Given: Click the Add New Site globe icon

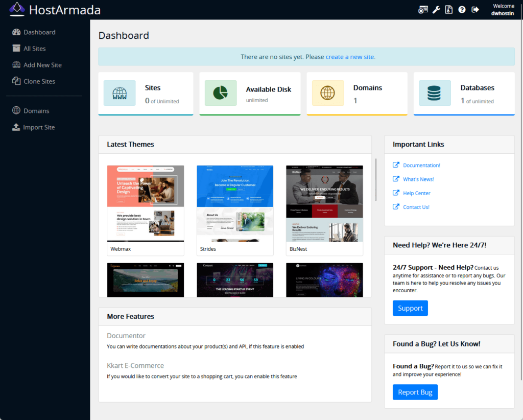Looking at the screenshot, I should pyautogui.click(x=16, y=65).
